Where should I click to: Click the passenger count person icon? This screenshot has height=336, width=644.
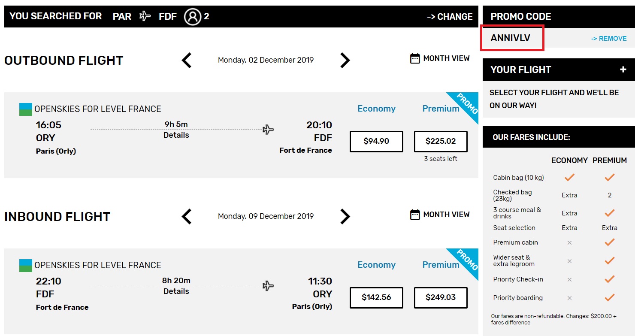tap(193, 17)
